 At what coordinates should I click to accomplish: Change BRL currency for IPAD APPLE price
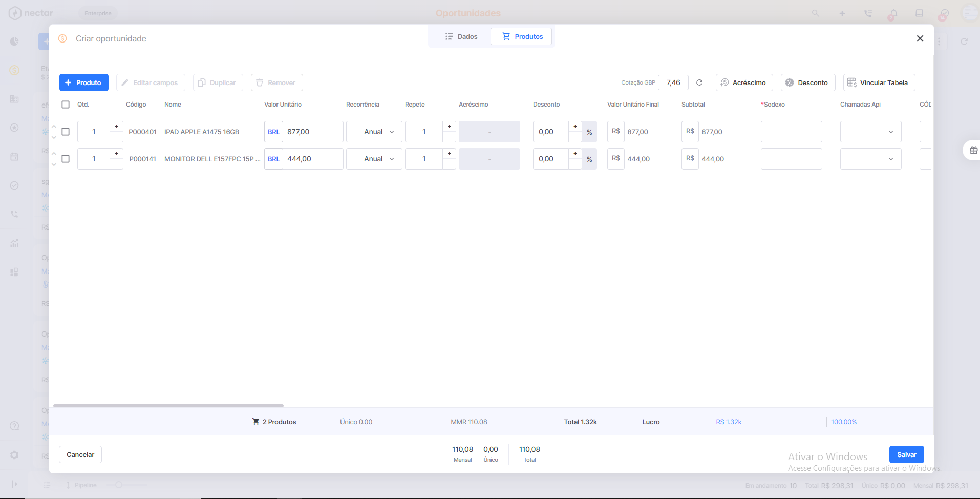tap(274, 132)
